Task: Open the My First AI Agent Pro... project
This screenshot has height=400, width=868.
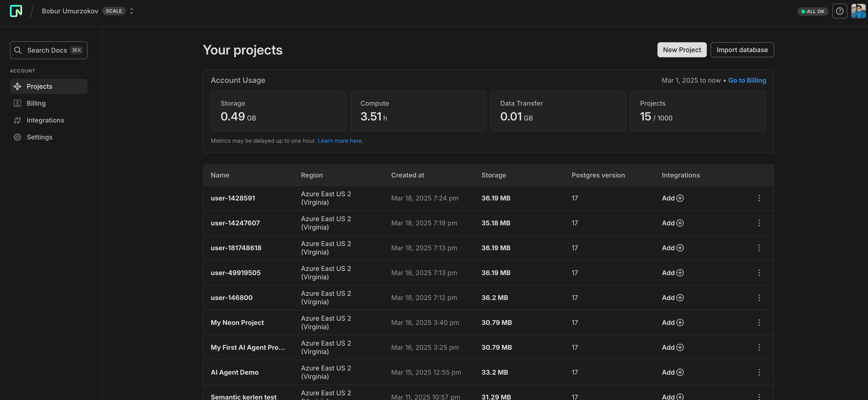Action: (248, 348)
